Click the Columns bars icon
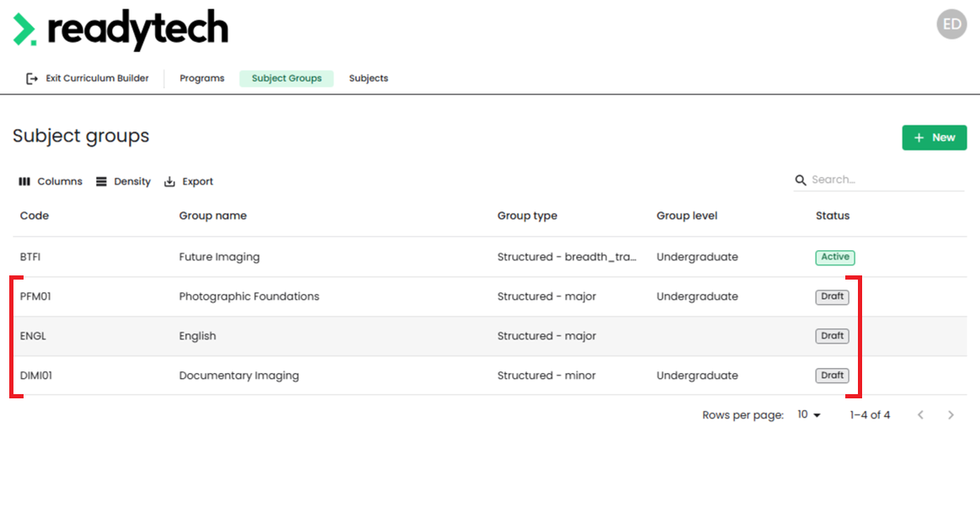 tap(24, 181)
